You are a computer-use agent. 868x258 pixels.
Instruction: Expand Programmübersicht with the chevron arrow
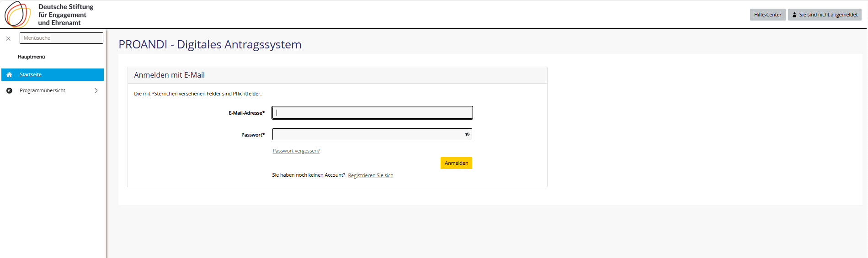pos(96,91)
